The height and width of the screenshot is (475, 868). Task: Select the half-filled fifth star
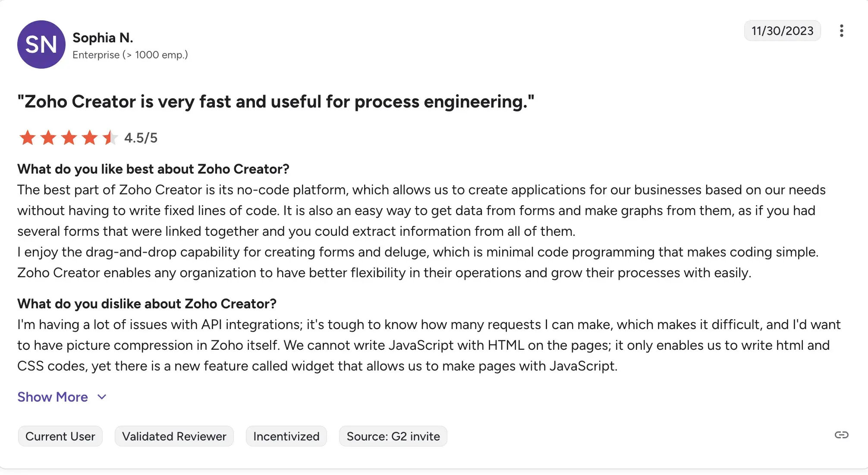pos(110,137)
